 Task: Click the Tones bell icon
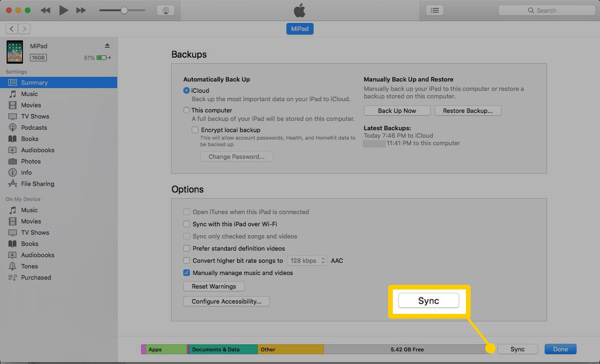13,266
